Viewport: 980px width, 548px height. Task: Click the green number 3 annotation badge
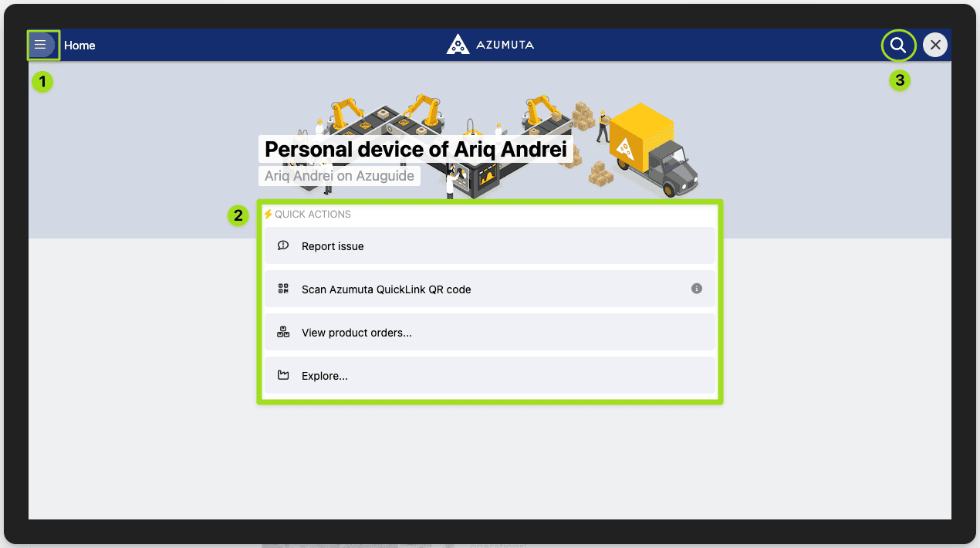coord(899,79)
